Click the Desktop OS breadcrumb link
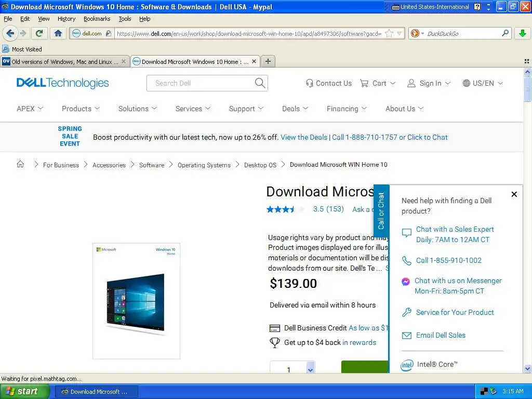The width and height of the screenshot is (532, 399). tap(260, 165)
